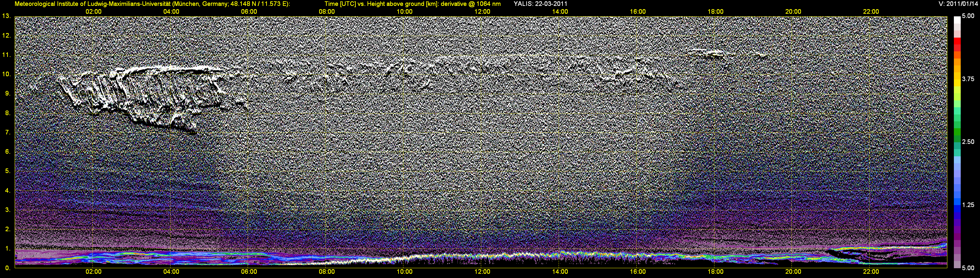Click the 4 km height axis label
This screenshot has width=980, height=278.
pos(8,190)
